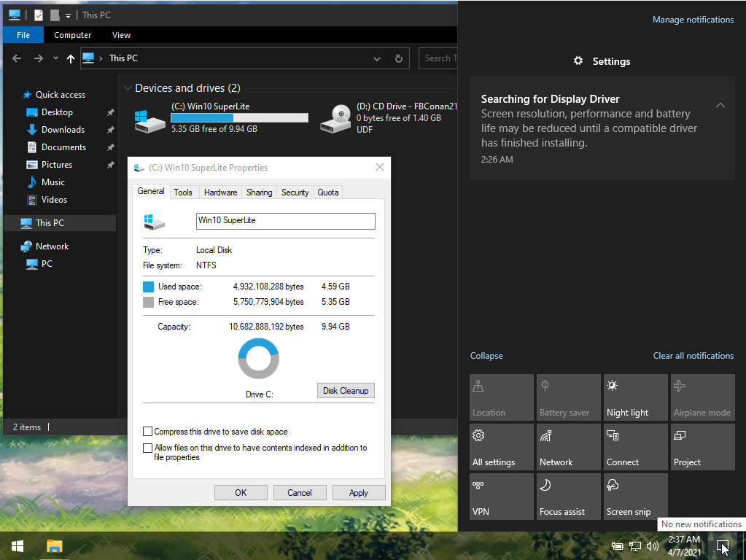The image size is (746, 560).
Task: Click the Disk Cleanup button
Action: pos(346,391)
